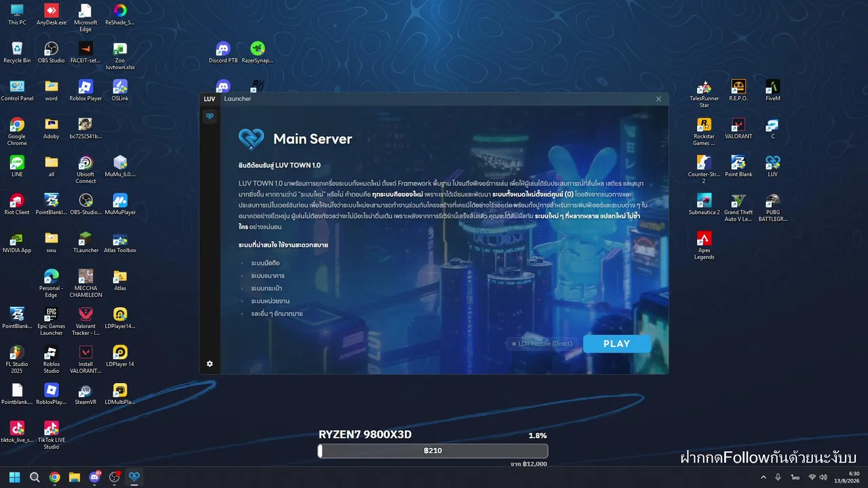Select the MuMuPlayer desktop icon

tap(120, 204)
